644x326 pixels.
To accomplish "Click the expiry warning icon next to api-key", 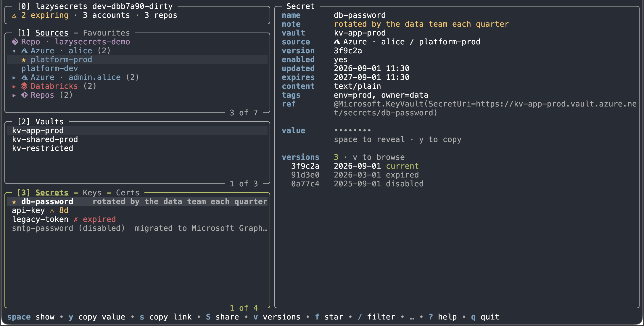I will click(x=52, y=211).
